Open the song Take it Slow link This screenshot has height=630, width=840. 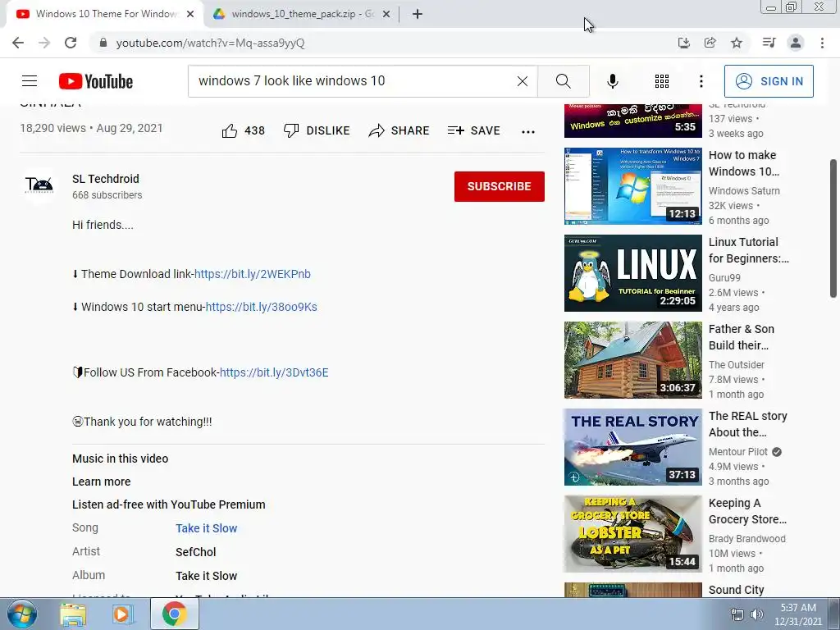(206, 528)
